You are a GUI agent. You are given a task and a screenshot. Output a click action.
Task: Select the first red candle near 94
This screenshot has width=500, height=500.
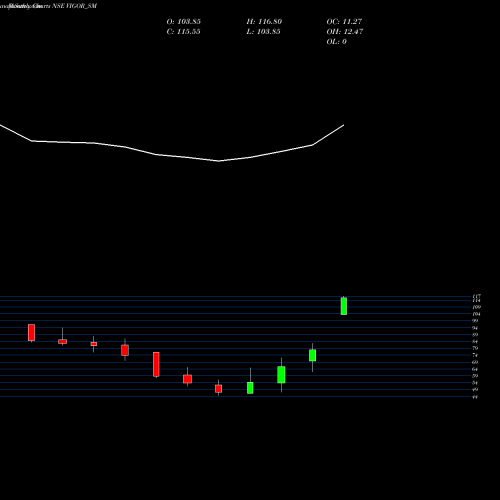pyautogui.click(x=31, y=332)
